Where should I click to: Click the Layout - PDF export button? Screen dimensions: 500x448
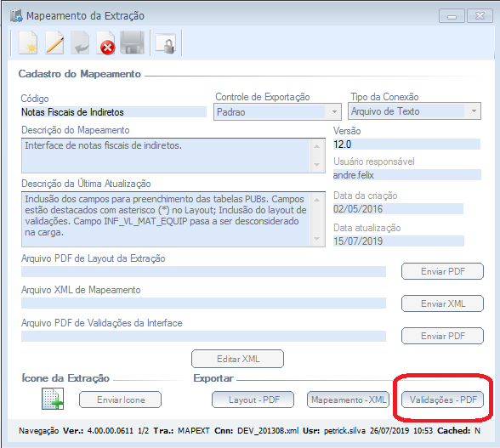[253, 400]
